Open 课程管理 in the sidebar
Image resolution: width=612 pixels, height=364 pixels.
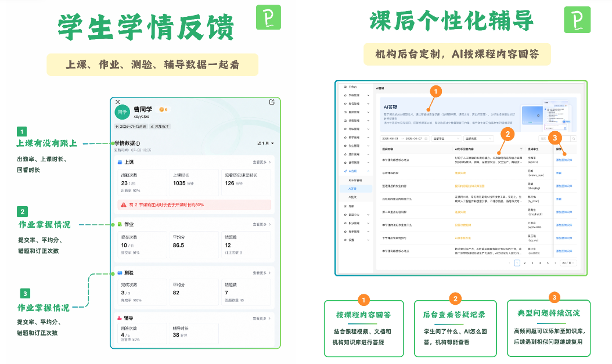pyautogui.click(x=355, y=121)
